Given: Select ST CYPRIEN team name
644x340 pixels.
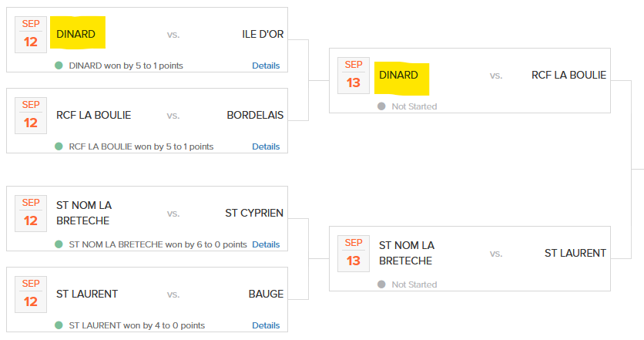Looking at the screenshot, I should [x=254, y=213].
